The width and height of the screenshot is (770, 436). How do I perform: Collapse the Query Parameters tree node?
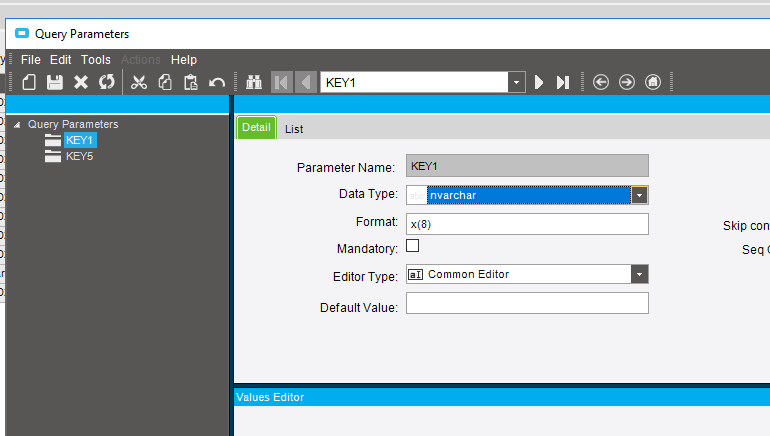point(17,125)
